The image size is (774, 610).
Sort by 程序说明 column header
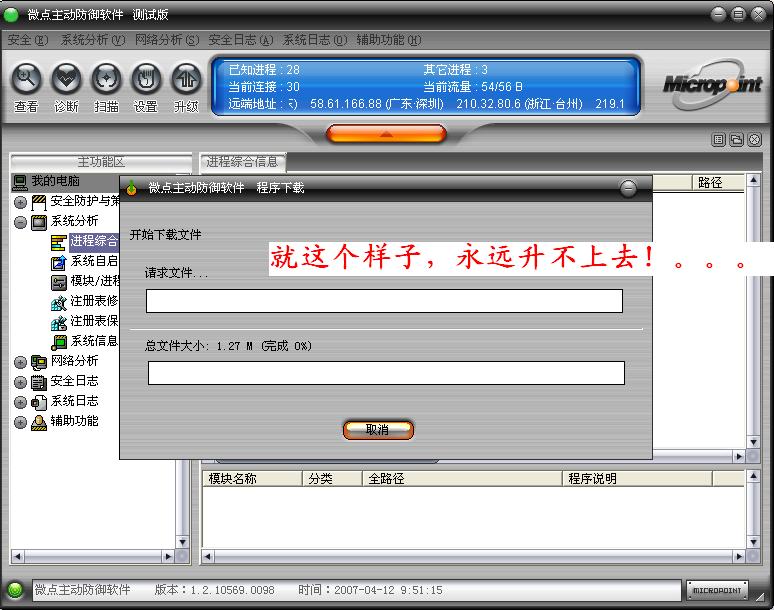coord(637,478)
